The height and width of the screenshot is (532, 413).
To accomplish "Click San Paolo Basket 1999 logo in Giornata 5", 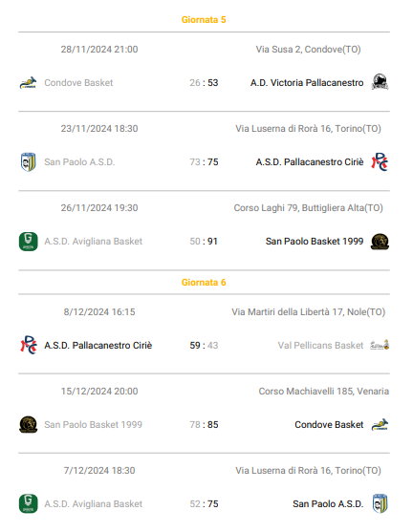I will click(x=380, y=242).
